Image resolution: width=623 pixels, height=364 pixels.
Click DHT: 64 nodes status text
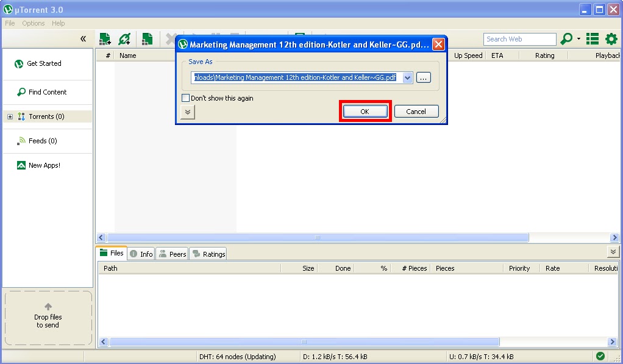[237, 357]
